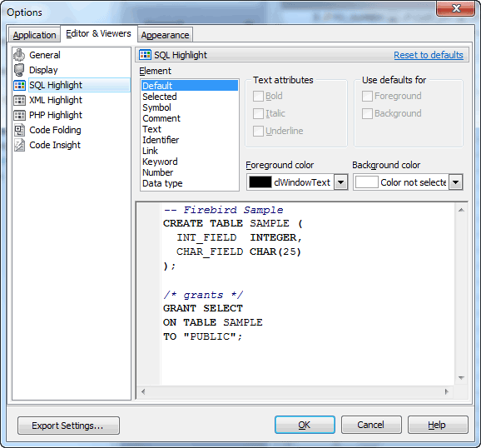481x448 pixels.
Task: Expand the Background color dropdown arrow
Action: click(x=455, y=182)
